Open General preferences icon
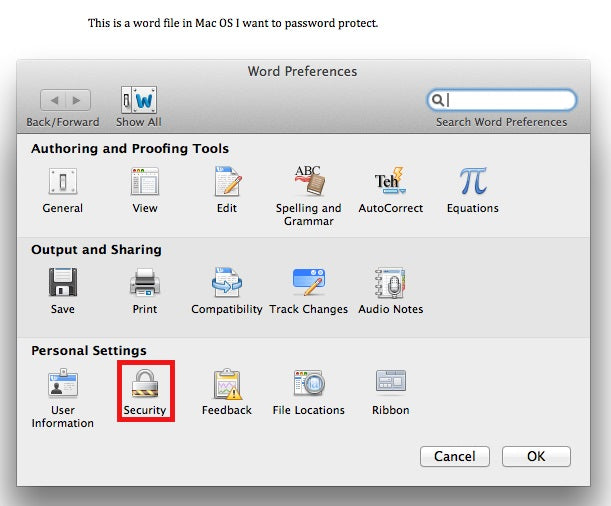Viewport: 611px width, 506px height. coord(62,183)
